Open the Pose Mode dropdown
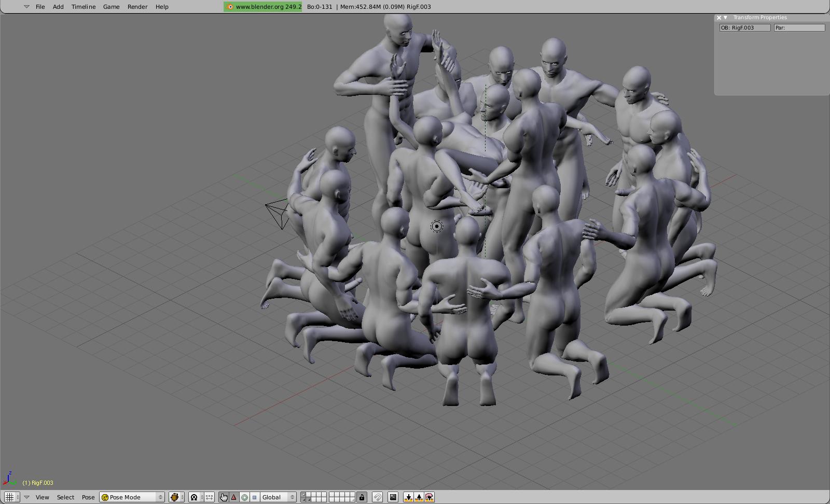Viewport: 830px width, 504px height. [132, 497]
